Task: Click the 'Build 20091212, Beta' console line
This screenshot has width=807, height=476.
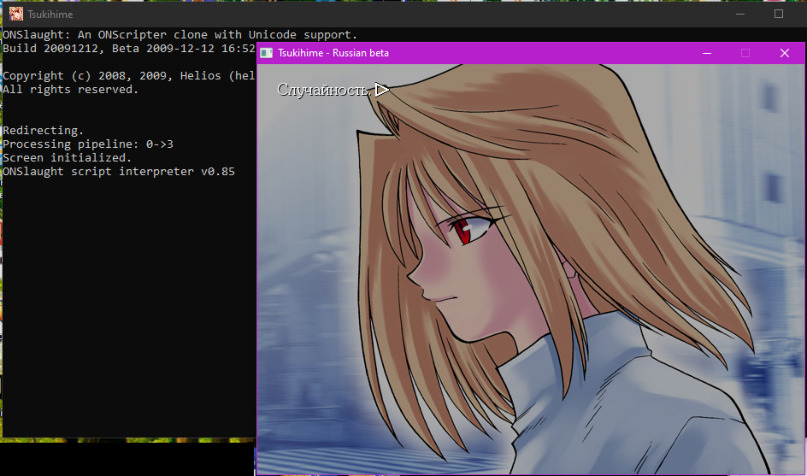Action: pos(129,48)
